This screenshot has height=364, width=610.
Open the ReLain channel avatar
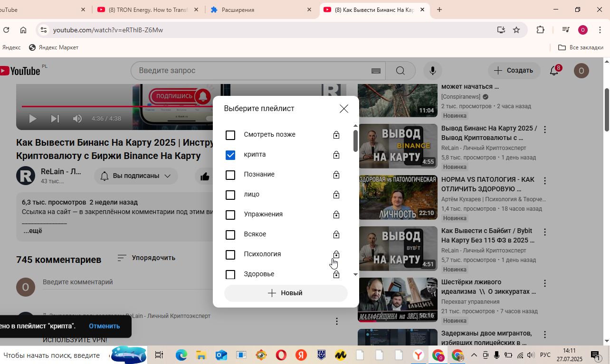26,176
